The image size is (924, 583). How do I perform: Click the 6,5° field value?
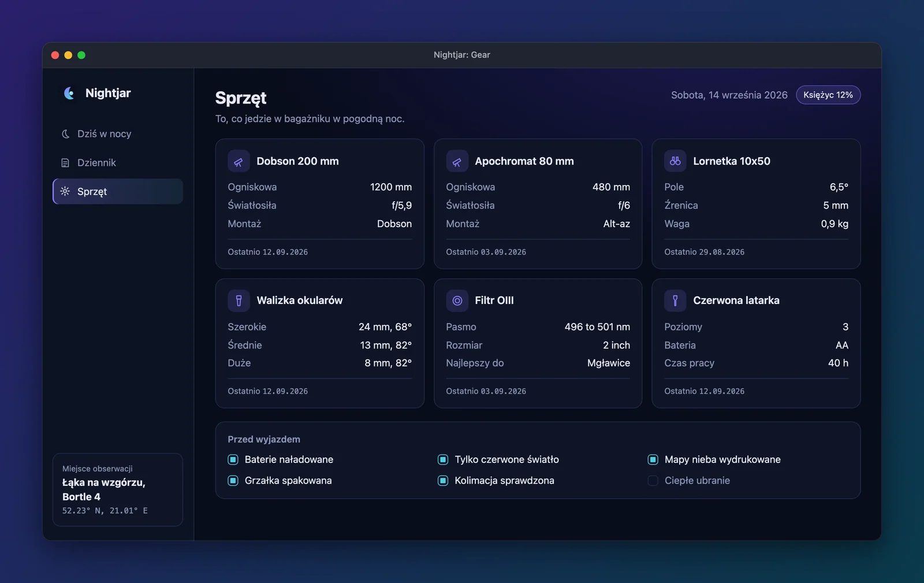(839, 187)
